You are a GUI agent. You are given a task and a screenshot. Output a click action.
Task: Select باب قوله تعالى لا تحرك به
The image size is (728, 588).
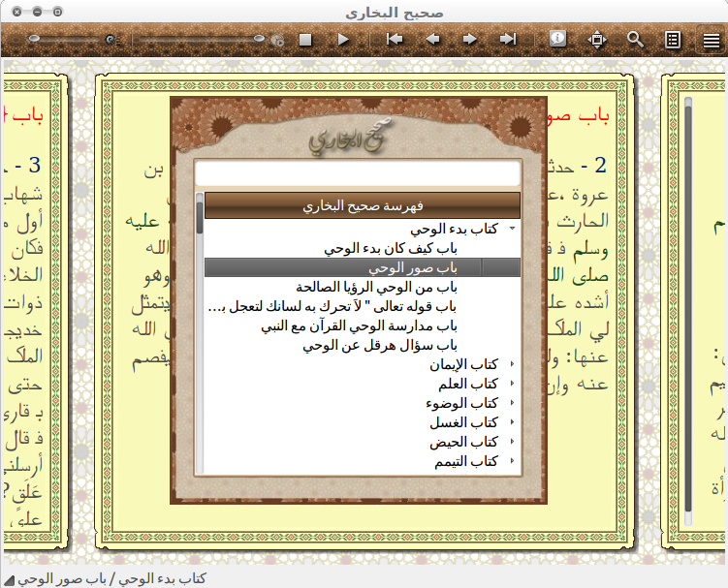pos(332,307)
